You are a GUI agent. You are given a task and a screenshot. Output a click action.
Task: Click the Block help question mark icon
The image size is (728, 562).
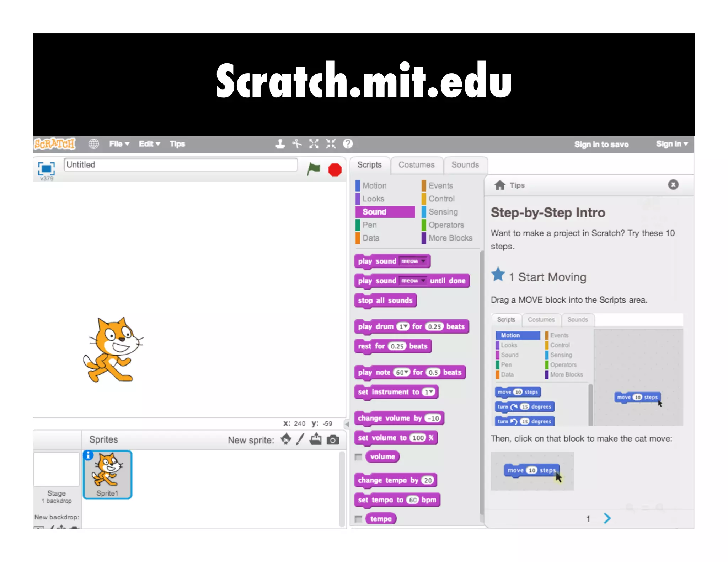click(348, 144)
